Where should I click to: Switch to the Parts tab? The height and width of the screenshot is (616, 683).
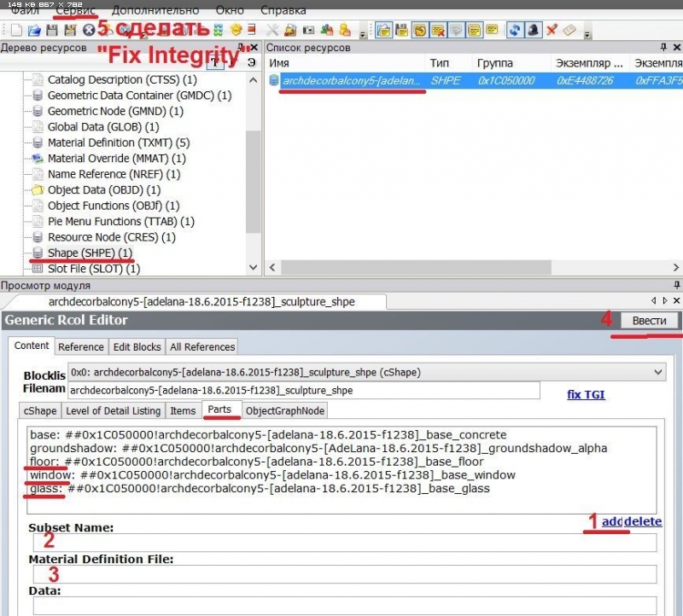221,410
